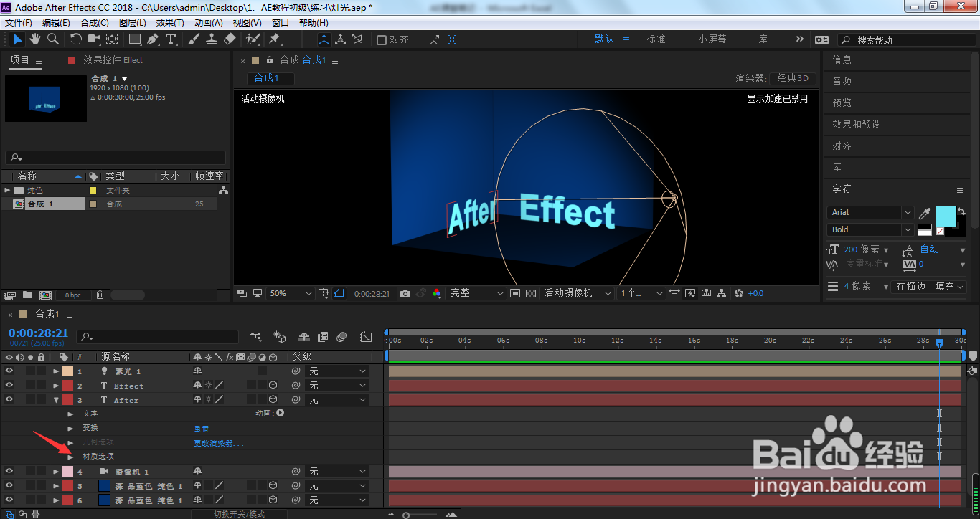Click the region of interest icon
Screen dimensions: 980x519
click(x=515, y=293)
